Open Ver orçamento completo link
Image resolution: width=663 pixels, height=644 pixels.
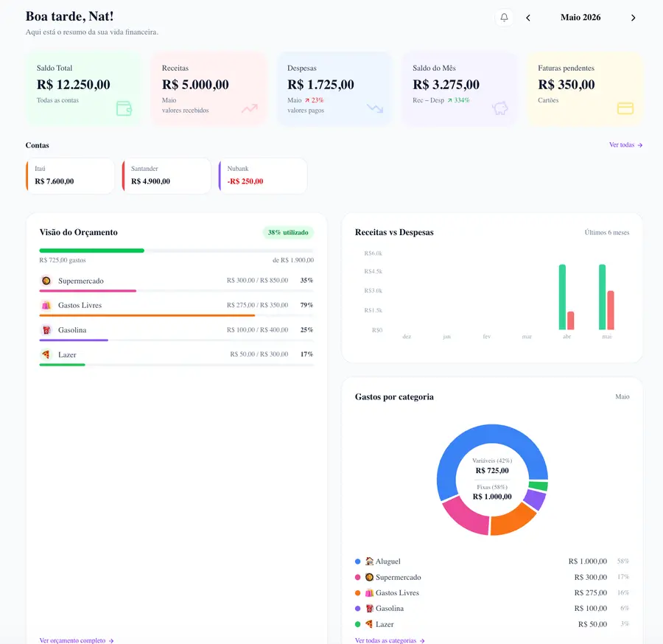pos(77,640)
